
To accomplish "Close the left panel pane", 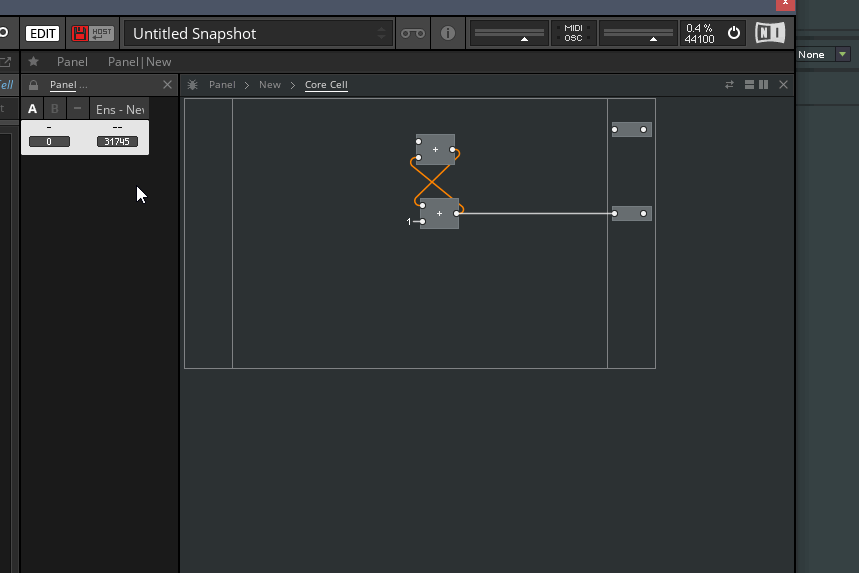I will (167, 84).
